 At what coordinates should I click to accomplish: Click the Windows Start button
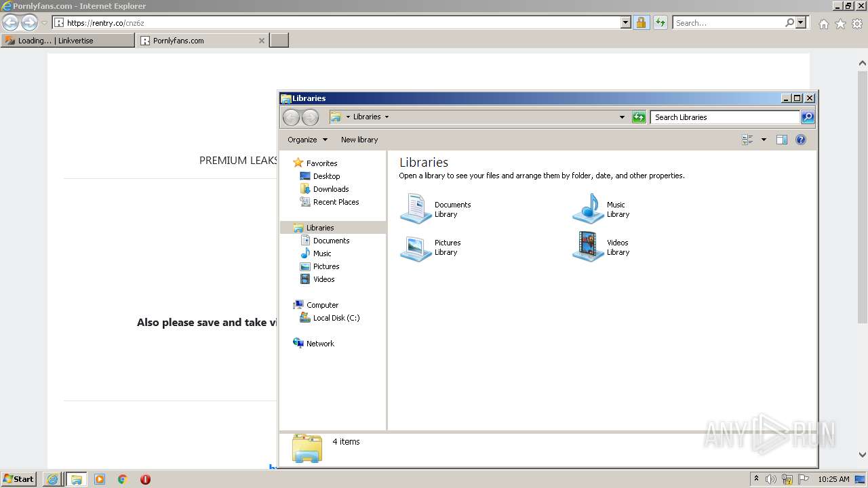pos(19,479)
